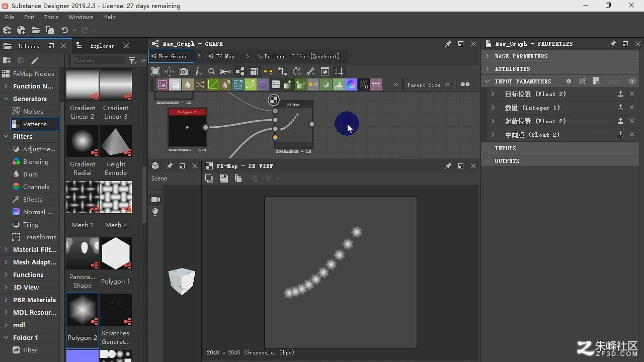Take a graph screenshot with camera icon
Screen dimensions: 644x362
click(x=184, y=71)
